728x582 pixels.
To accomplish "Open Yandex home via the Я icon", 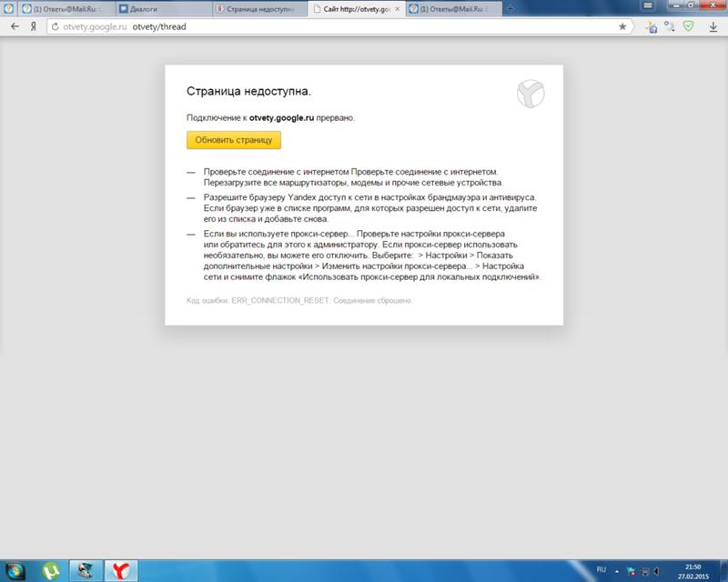I will pos(34,27).
